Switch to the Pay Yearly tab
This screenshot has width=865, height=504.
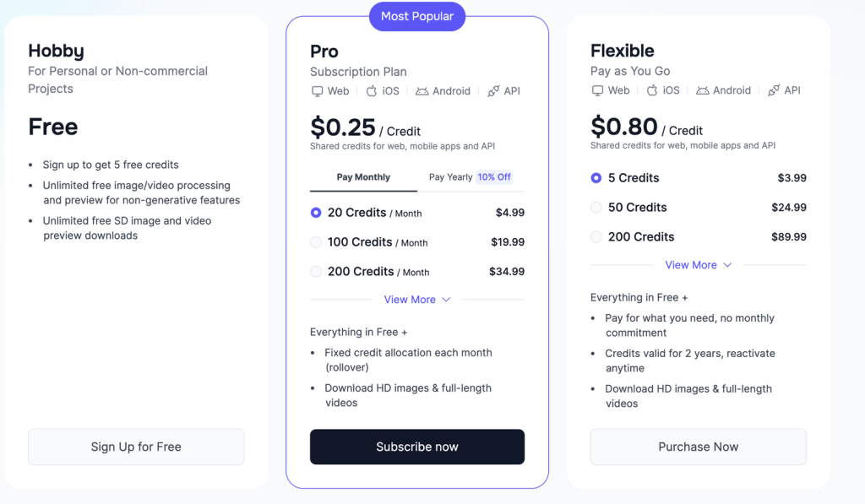[x=470, y=177]
